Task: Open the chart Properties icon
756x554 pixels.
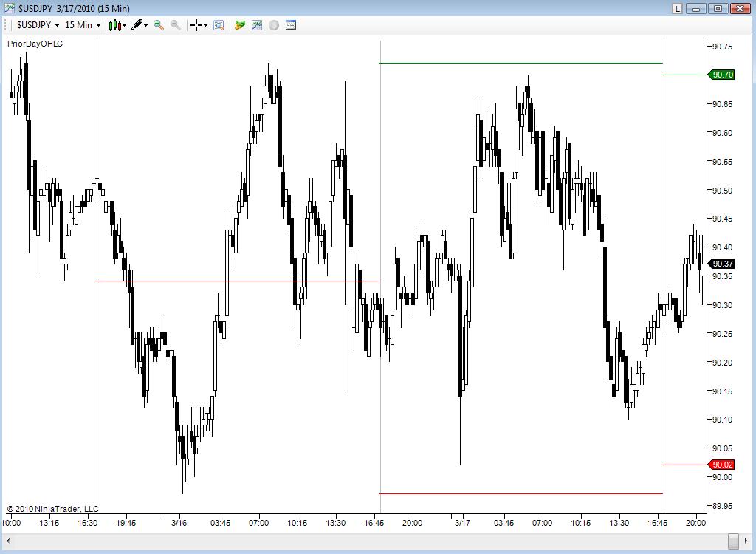Action: point(291,25)
